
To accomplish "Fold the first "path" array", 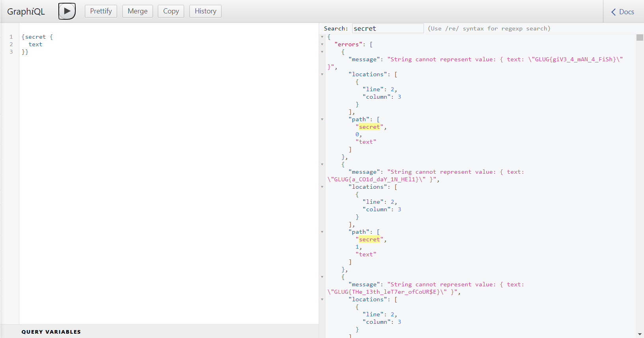I will 322,119.
